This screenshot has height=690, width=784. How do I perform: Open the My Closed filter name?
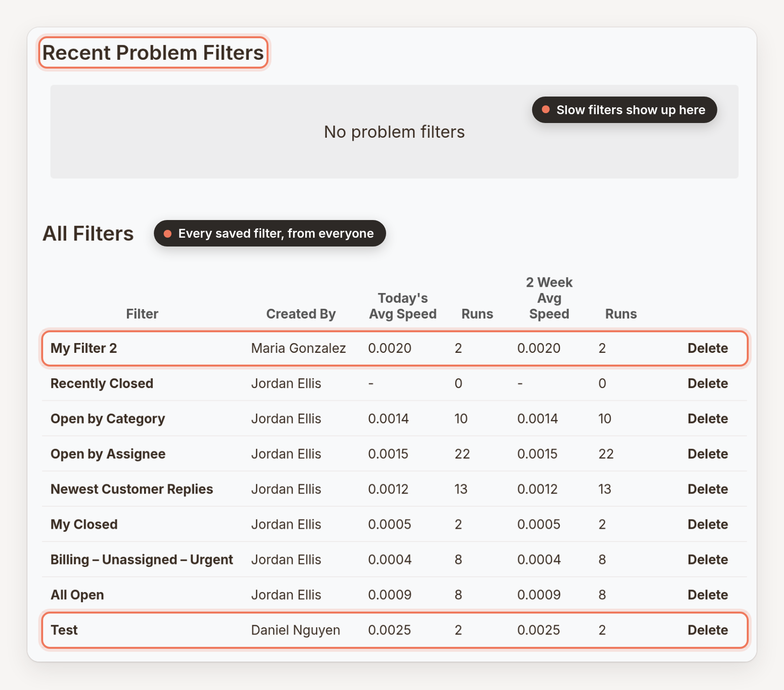click(x=84, y=524)
